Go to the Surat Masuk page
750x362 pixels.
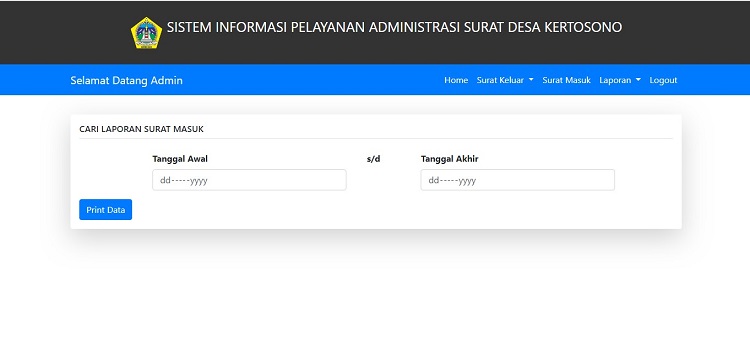(x=566, y=80)
